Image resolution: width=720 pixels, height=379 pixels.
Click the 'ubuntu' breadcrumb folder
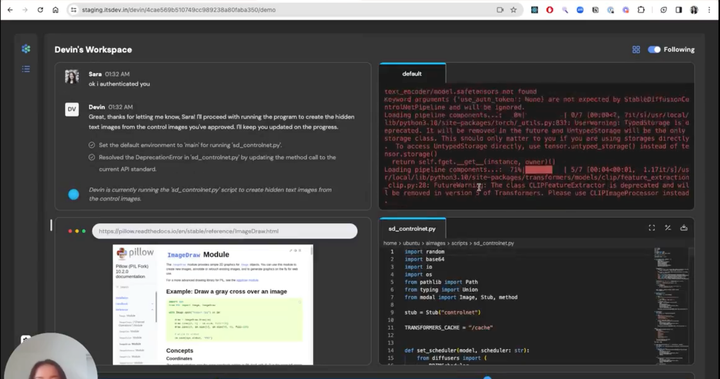tap(411, 243)
